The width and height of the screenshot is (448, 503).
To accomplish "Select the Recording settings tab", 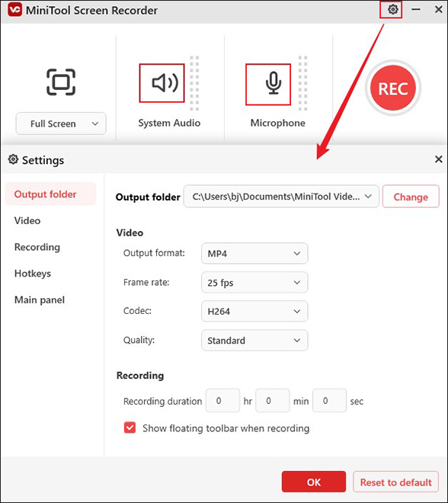I will (x=37, y=247).
